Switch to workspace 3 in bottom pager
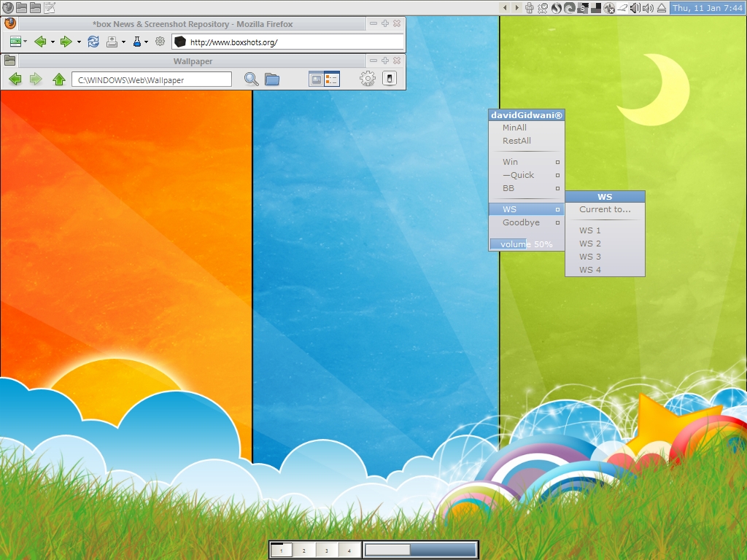This screenshot has width=747, height=560. [326, 550]
